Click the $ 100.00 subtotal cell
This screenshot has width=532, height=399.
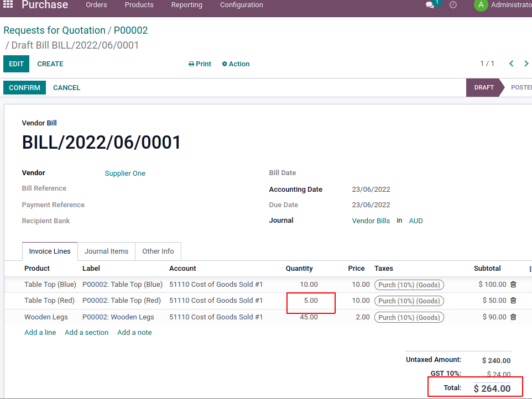pyautogui.click(x=492, y=285)
